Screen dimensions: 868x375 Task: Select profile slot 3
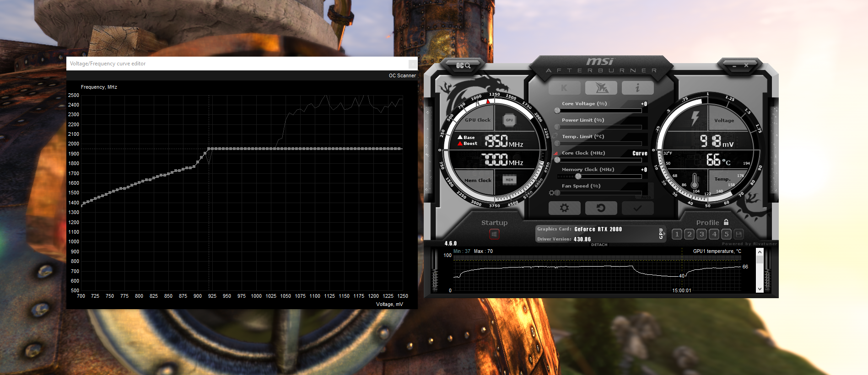702,234
